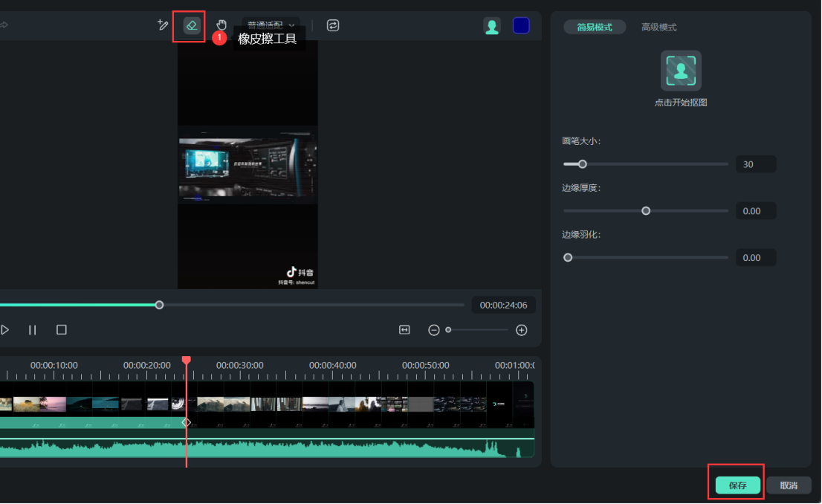Viewport: 822px width, 504px height.
Task: Switch to 简易模式 tab
Action: pos(595,28)
